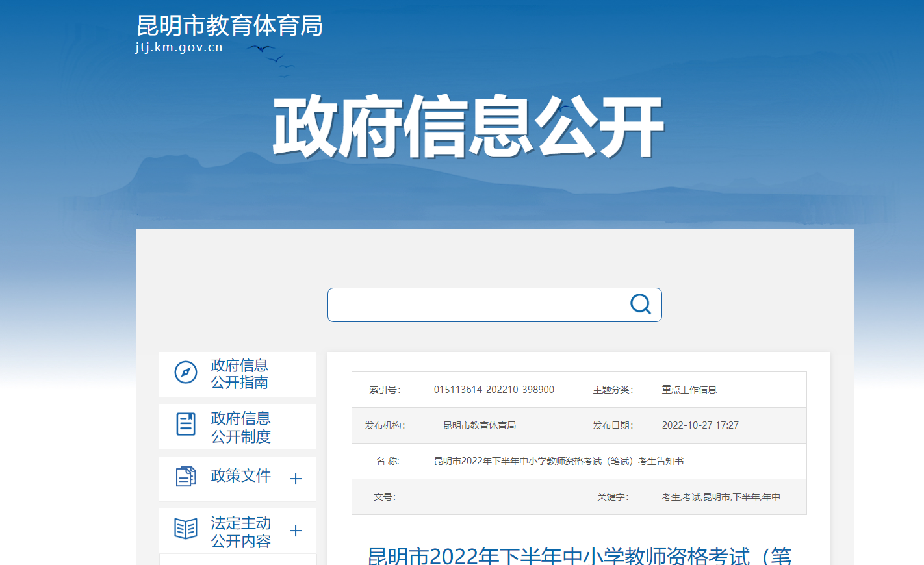Screen dimensions: 924x565
Task: Click the publish date 2022-10-27 17:27
Action: click(700, 425)
